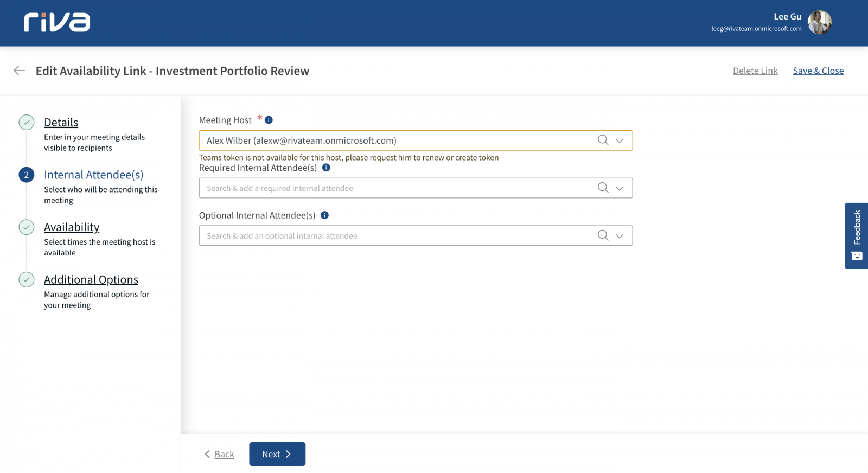The height and width of the screenshot is (473, 868).
Task: Show Optional Internal Attendee(s) info icon
Action: pyautogui.click(x=324, y=215)
